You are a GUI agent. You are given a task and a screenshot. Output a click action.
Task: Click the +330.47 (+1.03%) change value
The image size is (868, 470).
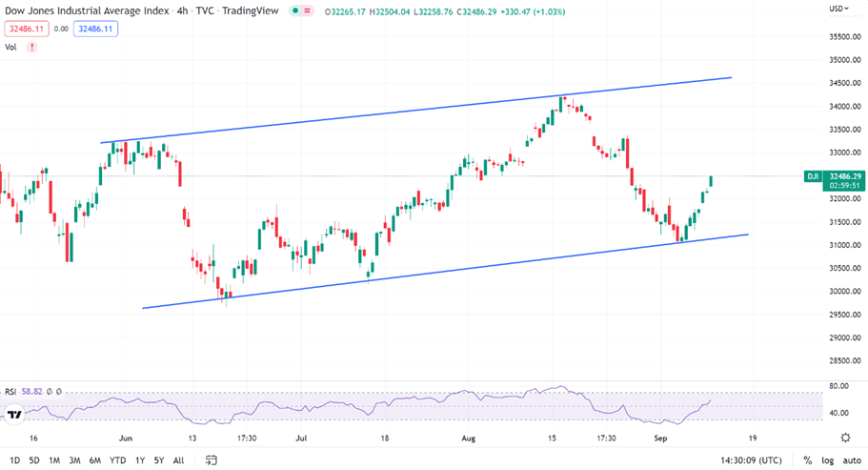click(x=533, y=11)
